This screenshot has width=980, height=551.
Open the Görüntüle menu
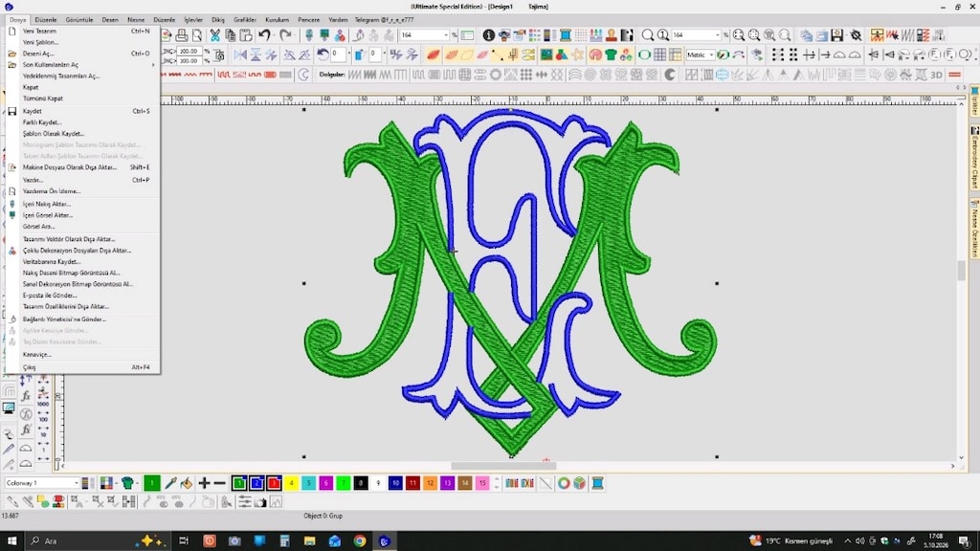(79, 20)
